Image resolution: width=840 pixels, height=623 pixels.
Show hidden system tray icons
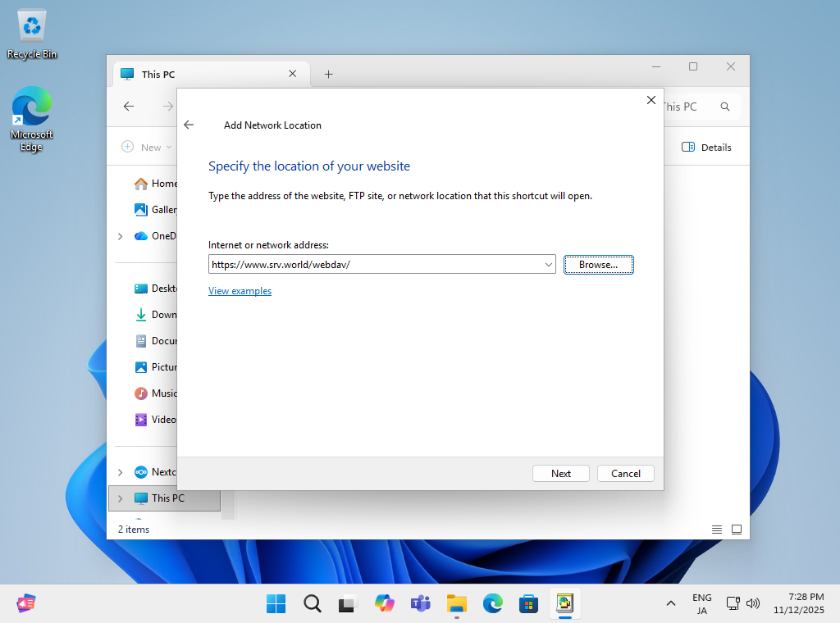coord(671,604)
